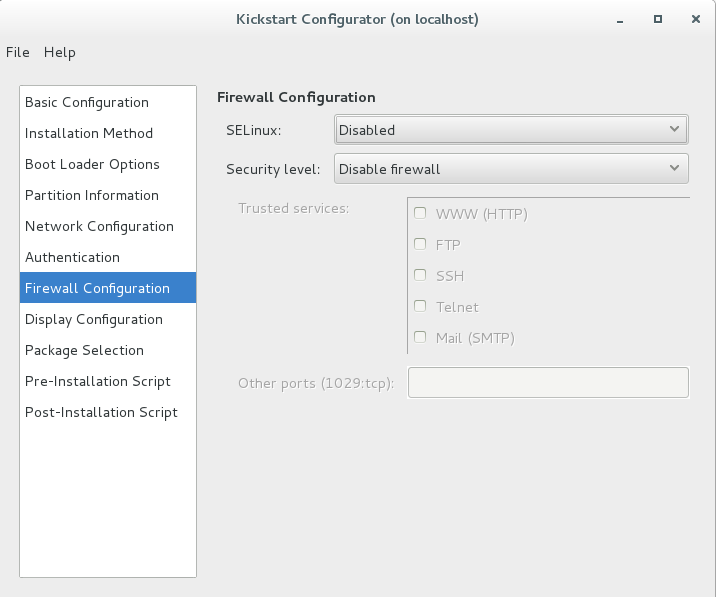Open Package Selection section
This screenshot has height=597, width=716.
pos(108,350)
